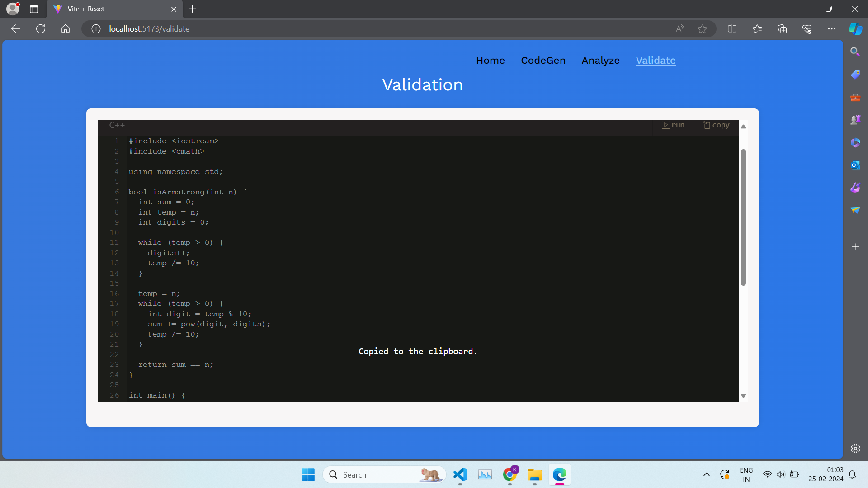The image size is (868, 488).
Task: Select the Validate nav item
Action: (656, 61)
